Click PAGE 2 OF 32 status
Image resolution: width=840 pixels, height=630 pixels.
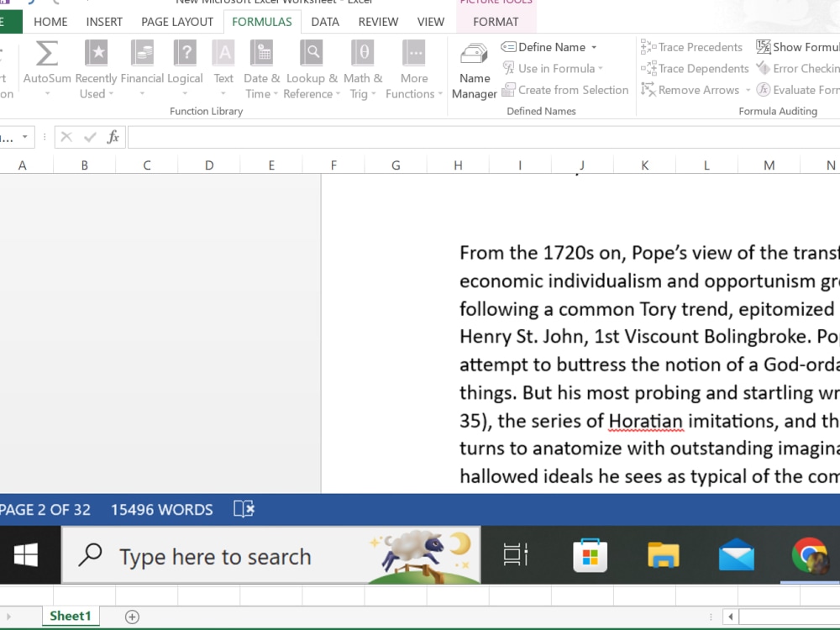45,510
